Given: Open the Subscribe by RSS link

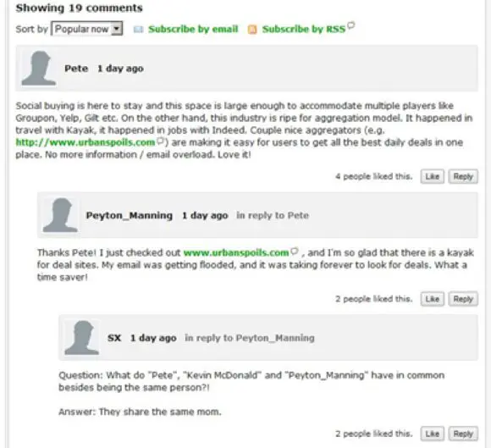Looking at the screenshot, I should [x=304, y=29].
